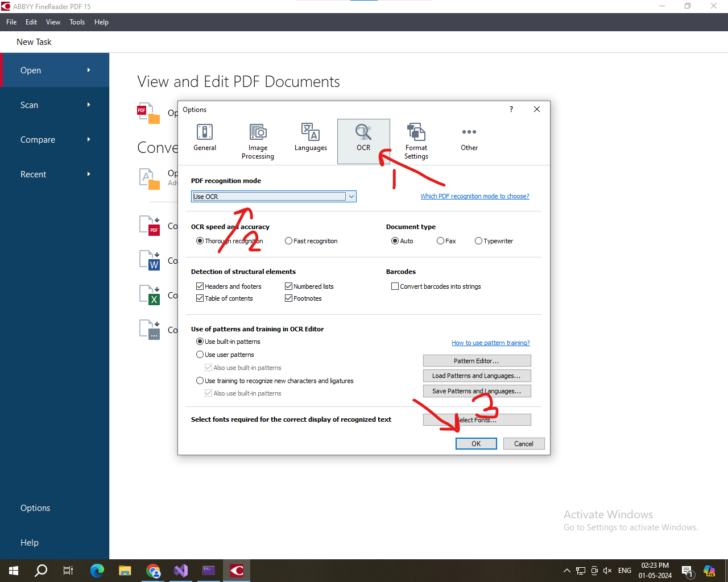Enable Convert barcodes into strings checkbox
Image resolution: width=728 pixels, height=582 pixels.
[x=395, y=286]
